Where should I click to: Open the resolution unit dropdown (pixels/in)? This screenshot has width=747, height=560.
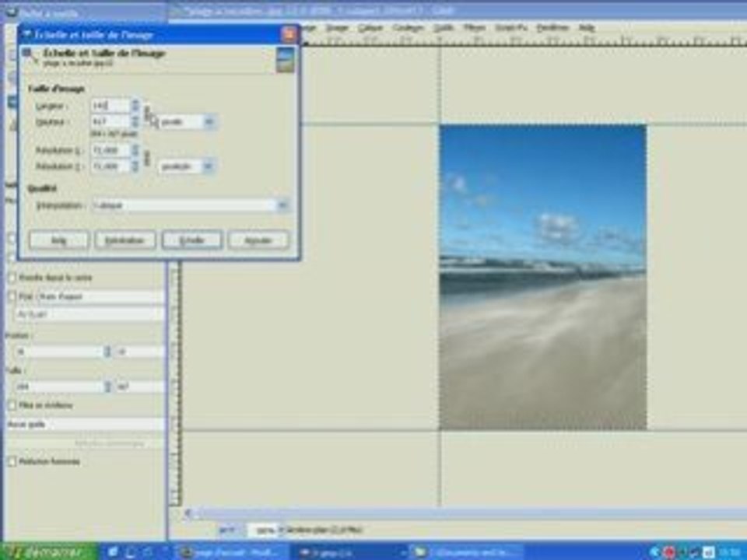[x=186, y=166]
